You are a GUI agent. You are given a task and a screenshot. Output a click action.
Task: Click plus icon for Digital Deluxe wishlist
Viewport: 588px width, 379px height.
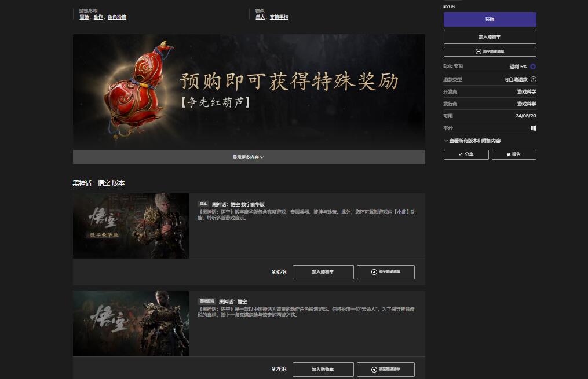[374, 272]
